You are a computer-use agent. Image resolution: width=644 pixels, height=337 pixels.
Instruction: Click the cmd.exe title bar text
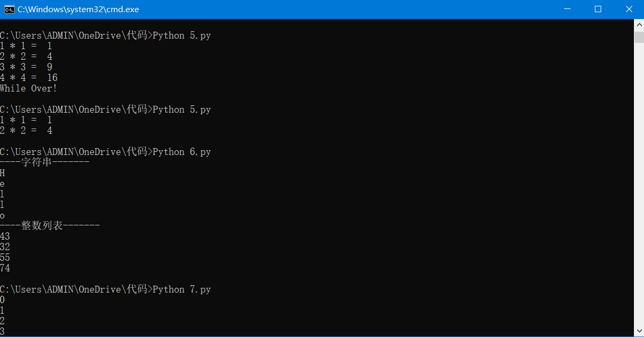[79, 9]
